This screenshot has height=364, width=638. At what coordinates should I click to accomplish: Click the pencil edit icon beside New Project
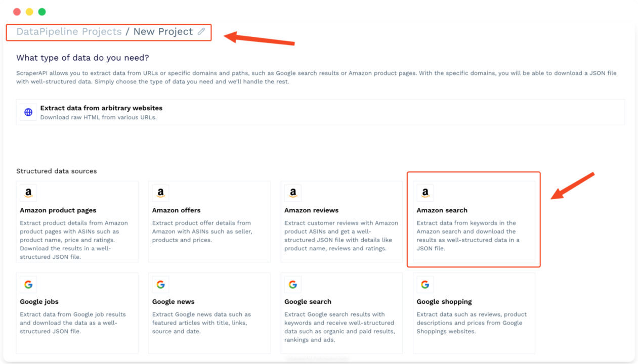coord(201,31)
